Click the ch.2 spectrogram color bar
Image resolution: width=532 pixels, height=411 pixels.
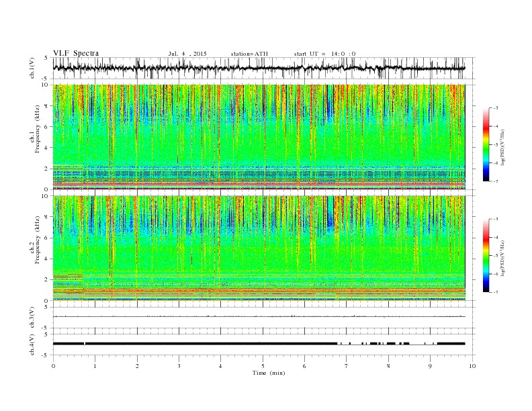click(x=486, y=255)
